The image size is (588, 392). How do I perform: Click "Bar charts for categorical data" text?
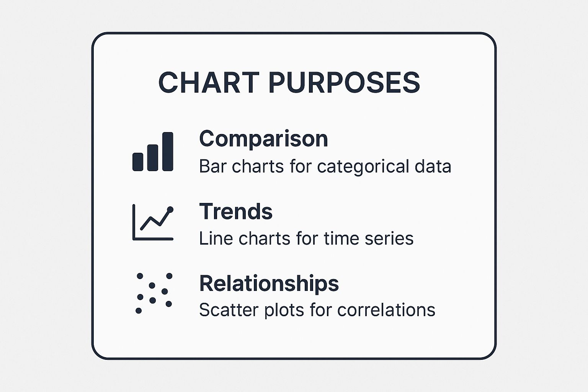pyautogui.click(x=325, y=167)
